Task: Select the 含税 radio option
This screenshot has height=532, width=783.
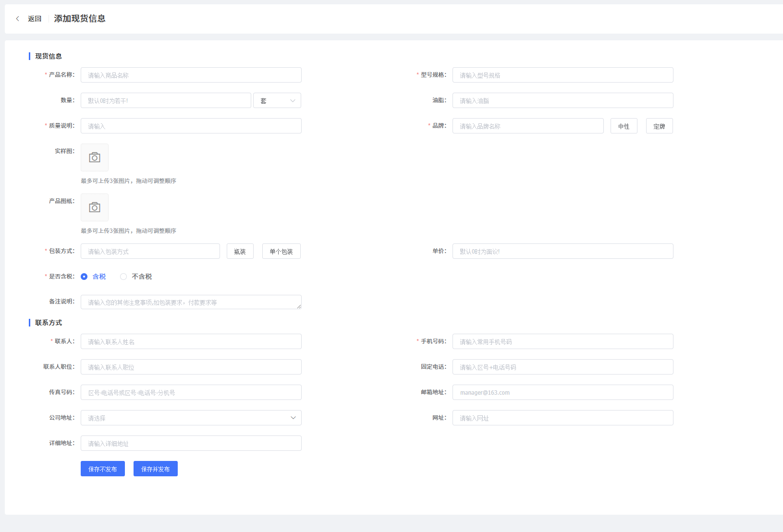Action: [x=84, y=277]
